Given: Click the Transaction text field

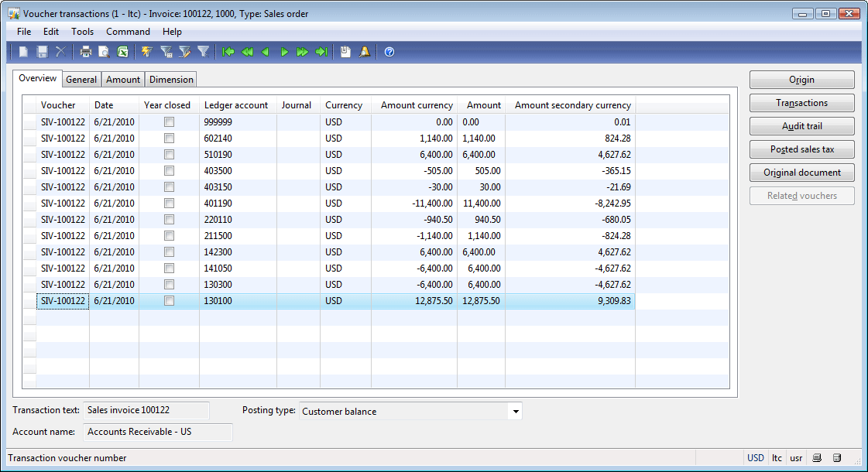Looking at the screenshot, I should coord(146,410).
